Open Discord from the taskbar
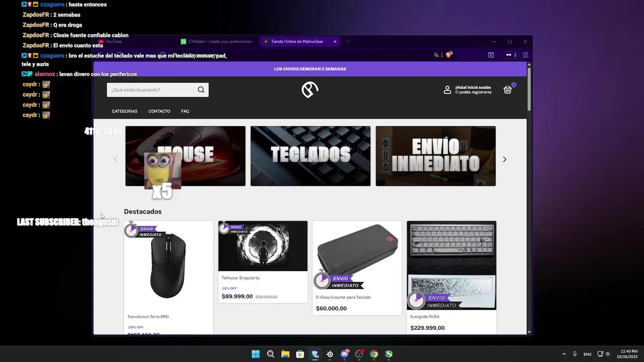644x362 pixels. click(x=345, y=354)
